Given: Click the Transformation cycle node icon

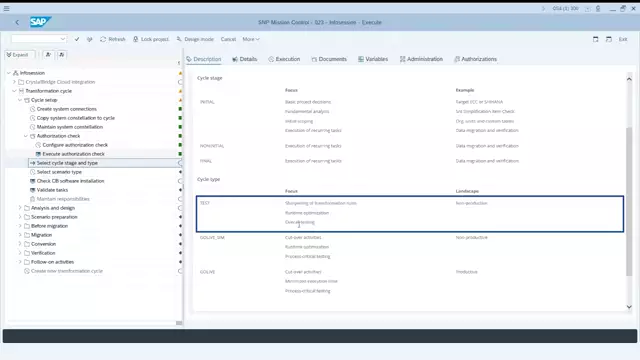Looking at the screenshot, I should pyautogui.click(x=21, y=91).
